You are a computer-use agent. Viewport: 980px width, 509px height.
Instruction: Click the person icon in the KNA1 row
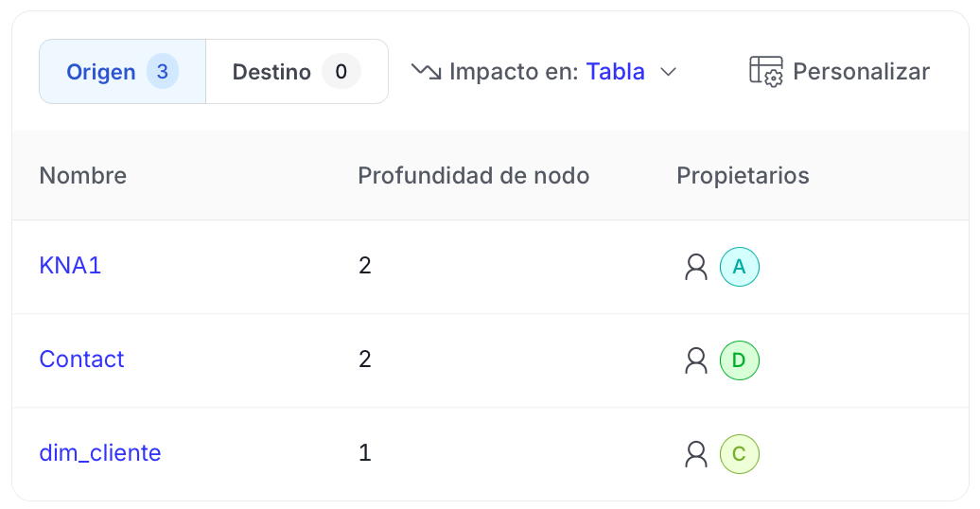click(x=696, y=267)
